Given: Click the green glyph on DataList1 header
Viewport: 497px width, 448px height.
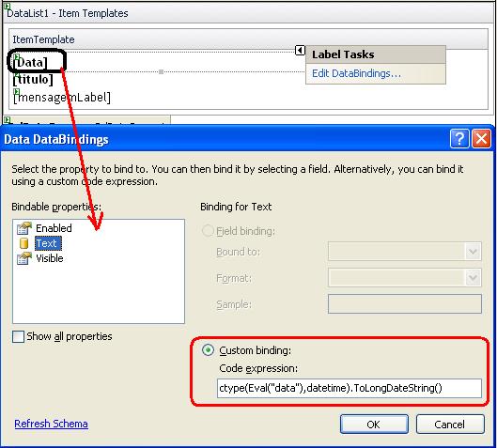Looking at the screenshot, I should point(7,6).
